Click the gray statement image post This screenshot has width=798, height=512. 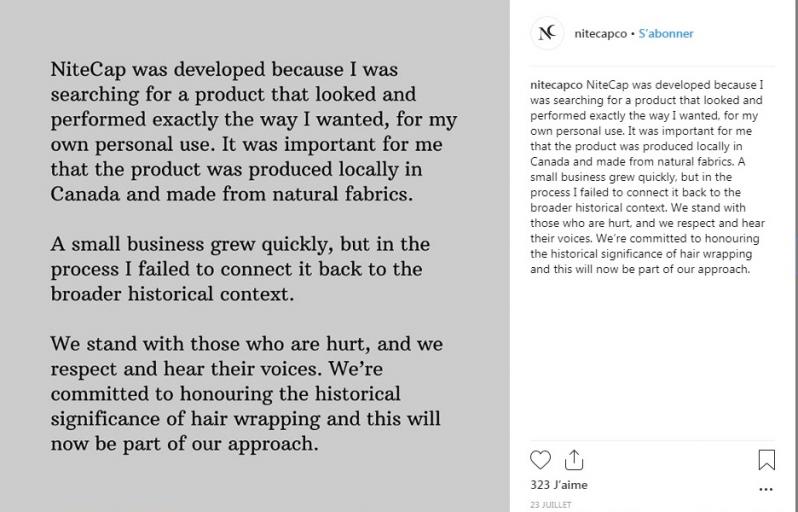coord(254,256)
